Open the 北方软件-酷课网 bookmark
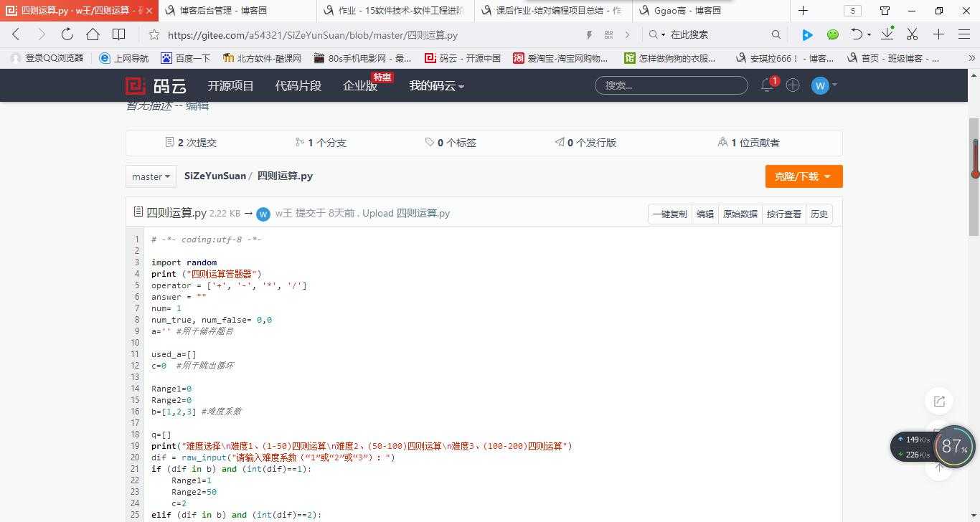 pyautogui.click(x=262, y=58)
